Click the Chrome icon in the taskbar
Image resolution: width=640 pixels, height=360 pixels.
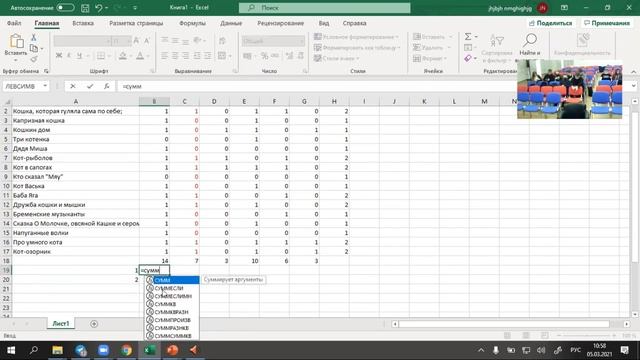(127, 350)
